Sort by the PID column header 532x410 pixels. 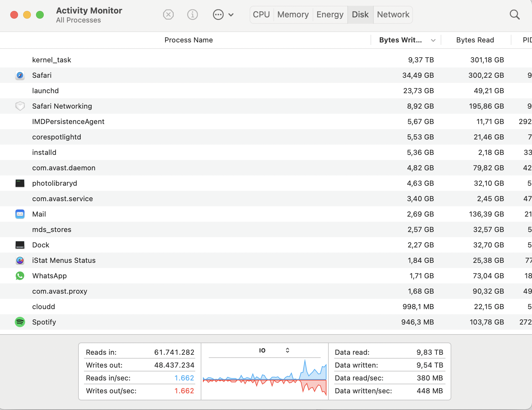pos(527,40)
